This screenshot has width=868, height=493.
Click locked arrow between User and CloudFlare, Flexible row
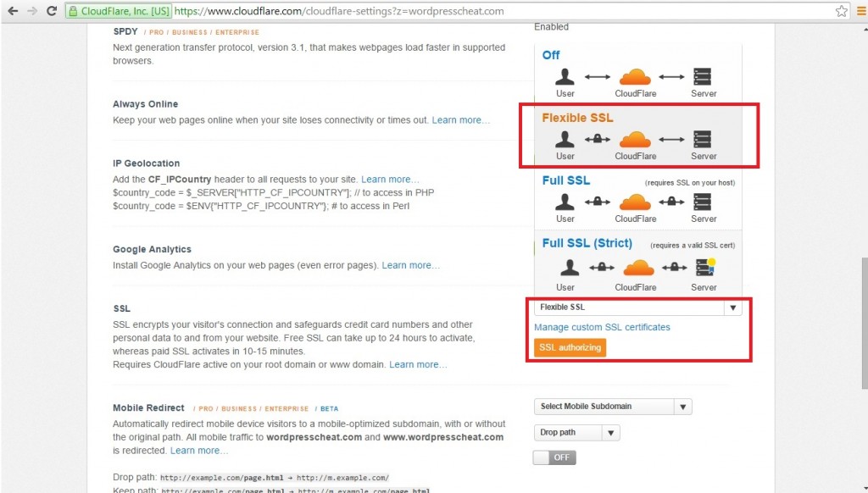pyautogui.click(x=598, y=139)
